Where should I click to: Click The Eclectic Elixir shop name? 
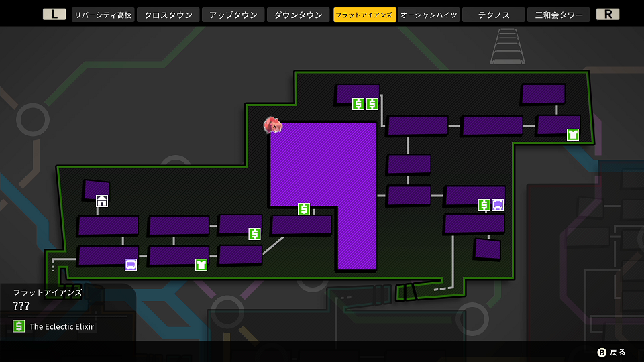[62, 326]
